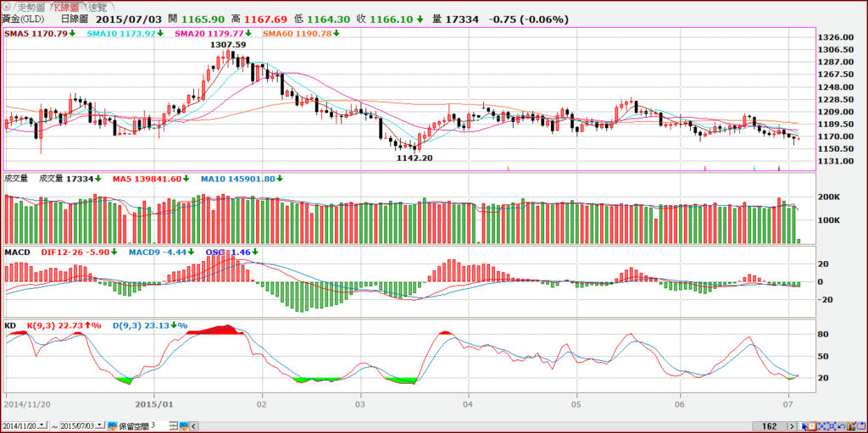This screenshot has height=433, width=868.
Task: Click the low price 1164.30
Action: tap(330, 19)
